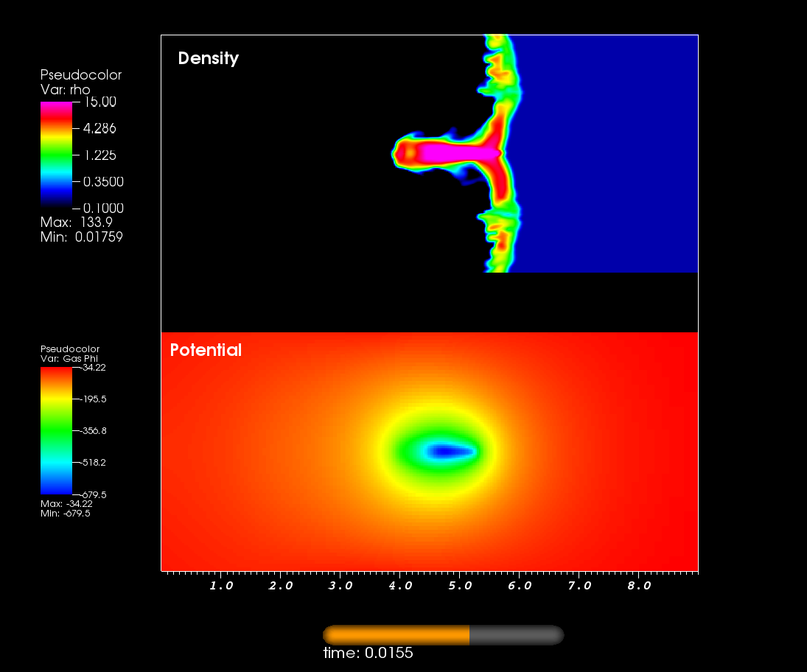
Task: Click the gray unfilled part of time slider
Action: pos(516,635)
